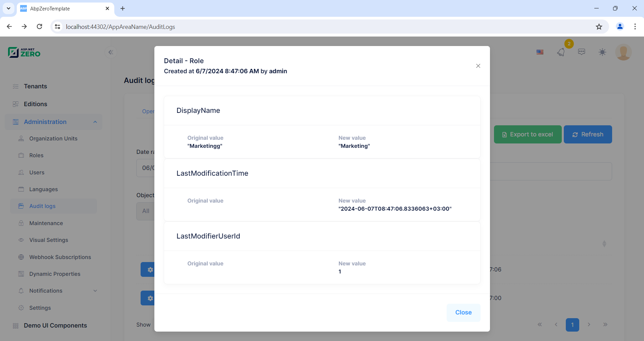Click gear action button for 7:06 row

click(148, 269)
